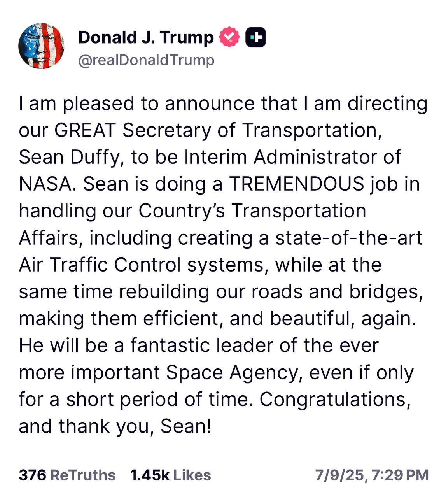View the 1.45k Likes list
This screenshot has height=498, width=448.
coord(171,475)
